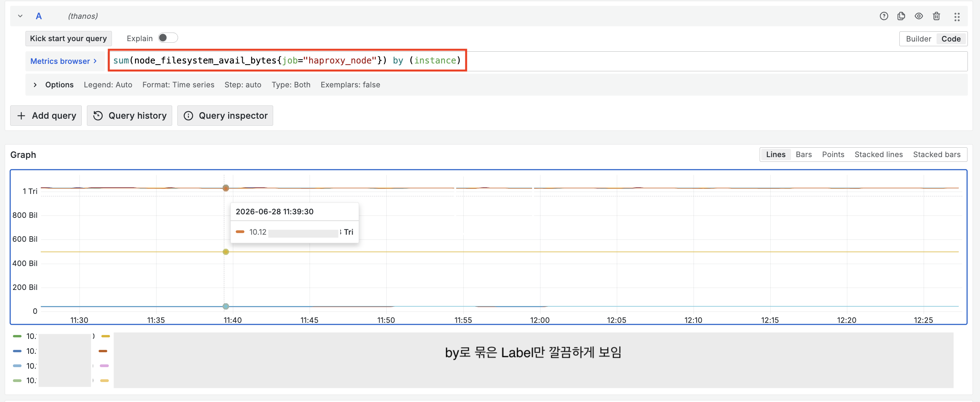Click the Format: Time series option text
The image size is (980, 402).
click(x=178, y=85)
